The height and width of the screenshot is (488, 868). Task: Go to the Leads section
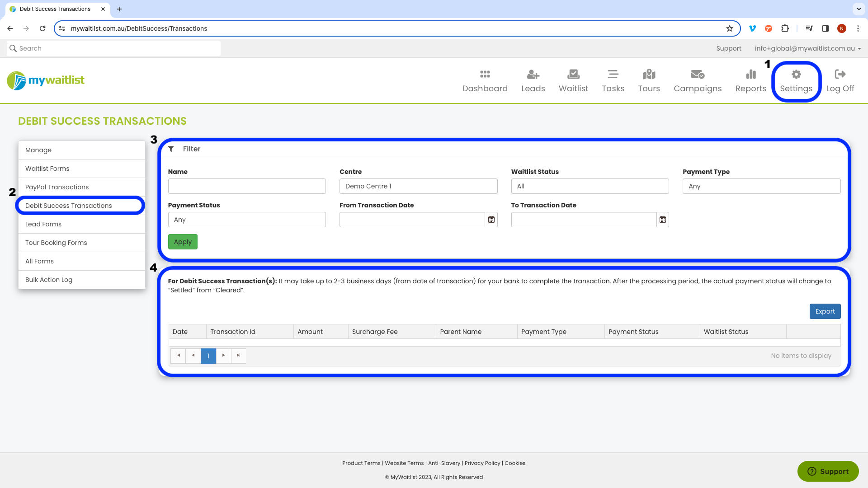[533, 81]
